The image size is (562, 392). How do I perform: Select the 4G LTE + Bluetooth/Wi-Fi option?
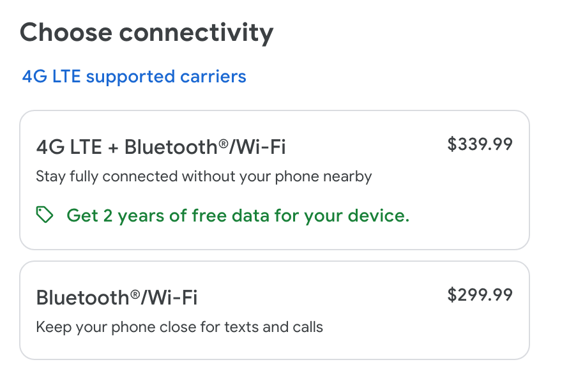coord(275,180)
